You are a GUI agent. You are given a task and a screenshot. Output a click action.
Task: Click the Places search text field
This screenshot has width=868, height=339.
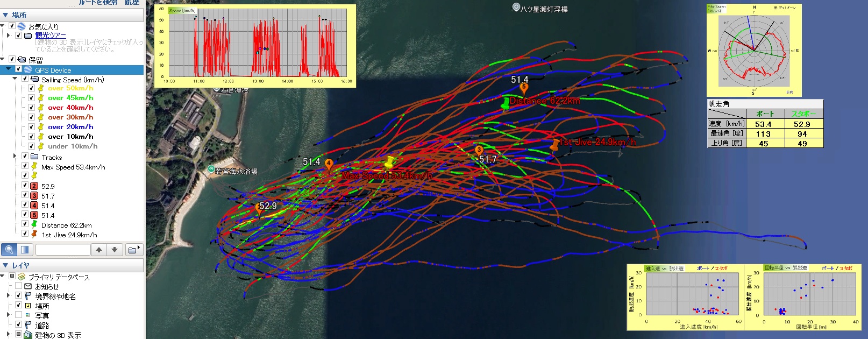[x=62, y=250]
